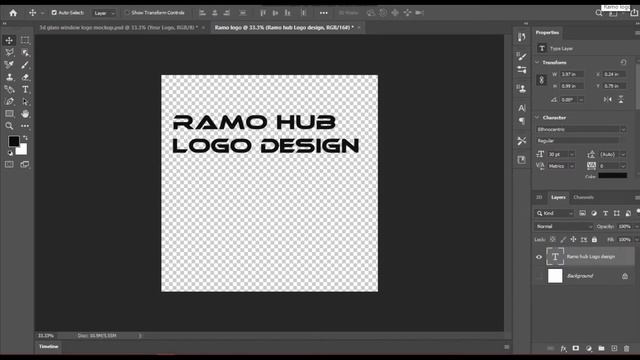Open the History panel from the dock
Screen dimensions: 640x360
pyautogui.click(x=522, y=37)
